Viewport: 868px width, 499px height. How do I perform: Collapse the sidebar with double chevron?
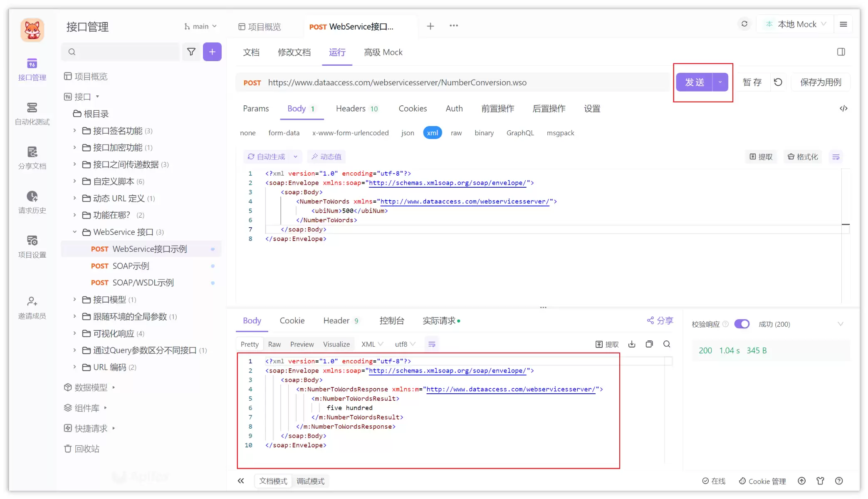pyautogui.click(x=241, y=481)
